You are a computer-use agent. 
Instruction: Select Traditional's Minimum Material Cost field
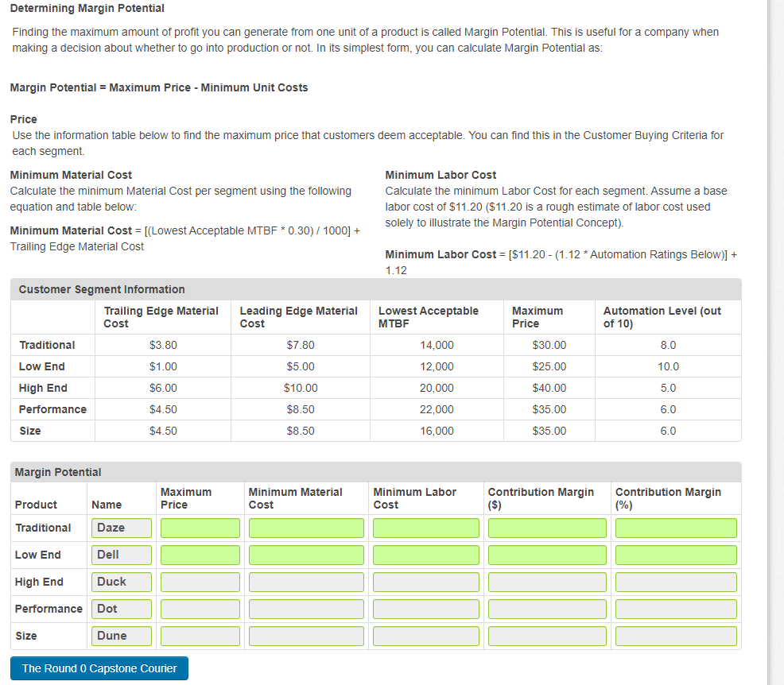(305, 527)
